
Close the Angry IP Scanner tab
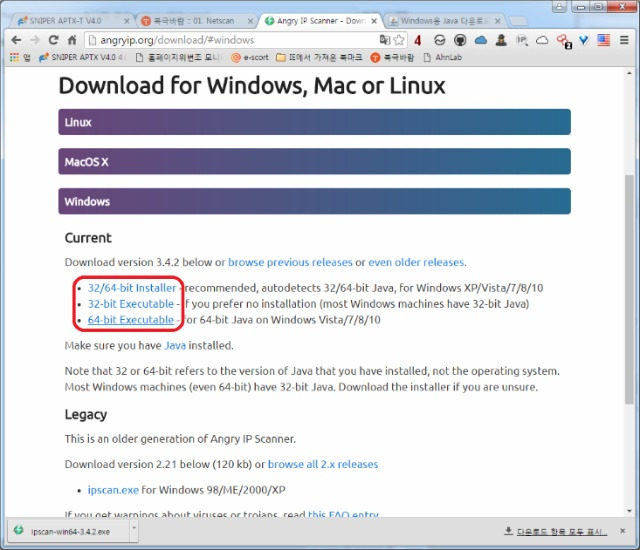coord(374,21)
